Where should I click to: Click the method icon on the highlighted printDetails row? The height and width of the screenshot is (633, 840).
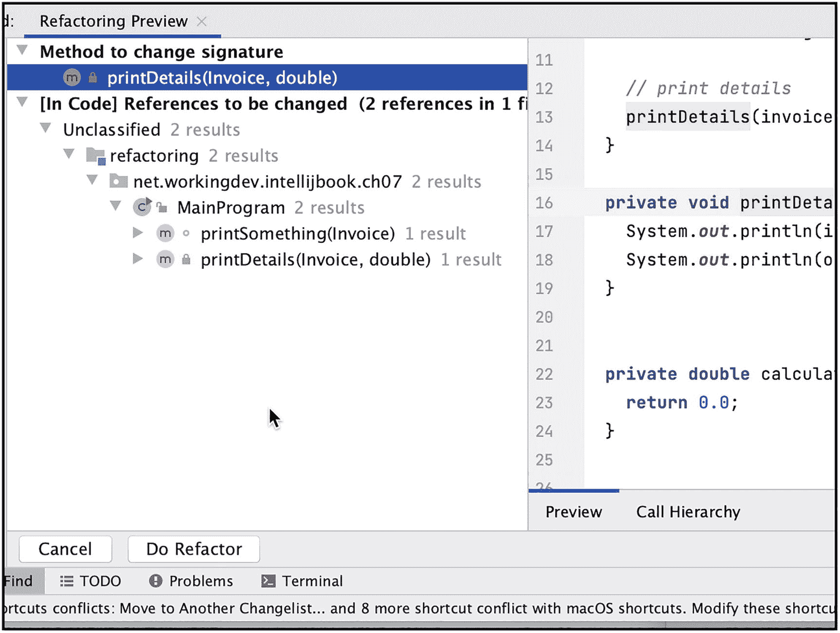[x=72, y=77]
